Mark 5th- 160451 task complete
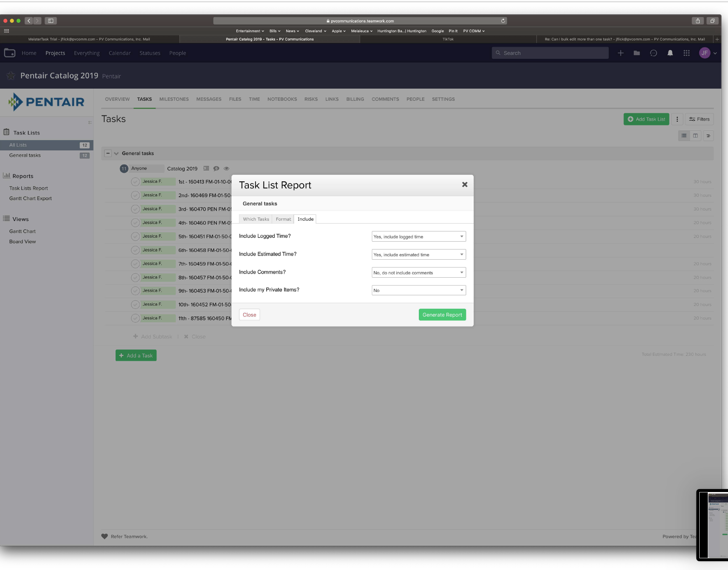 point(135,236)
